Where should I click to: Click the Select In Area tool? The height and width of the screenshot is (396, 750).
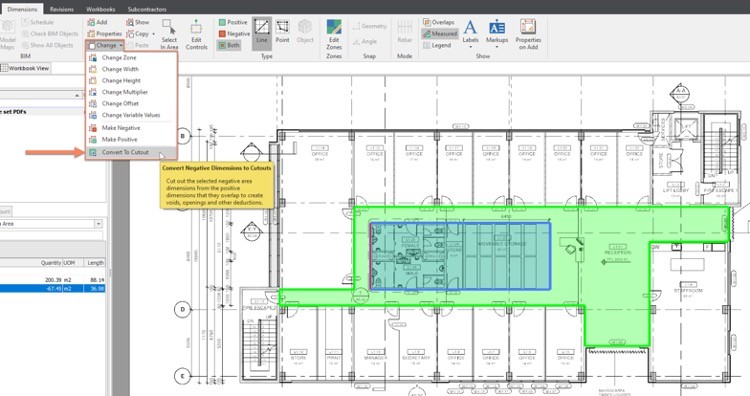coord(169,34)
